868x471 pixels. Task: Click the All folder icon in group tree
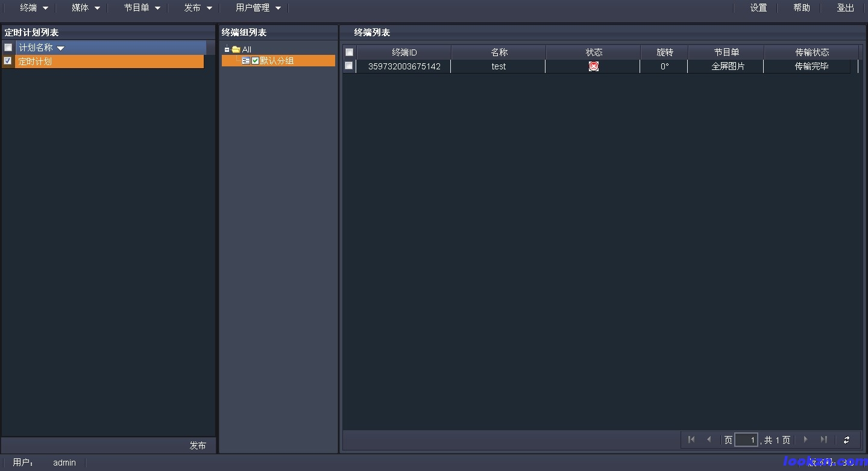point(236,49)
